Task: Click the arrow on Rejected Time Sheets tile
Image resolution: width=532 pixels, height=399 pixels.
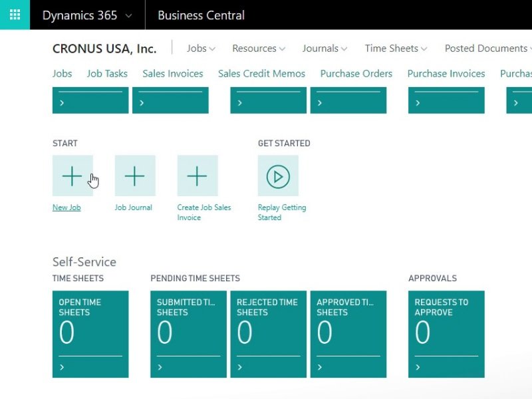Action: 240,367
